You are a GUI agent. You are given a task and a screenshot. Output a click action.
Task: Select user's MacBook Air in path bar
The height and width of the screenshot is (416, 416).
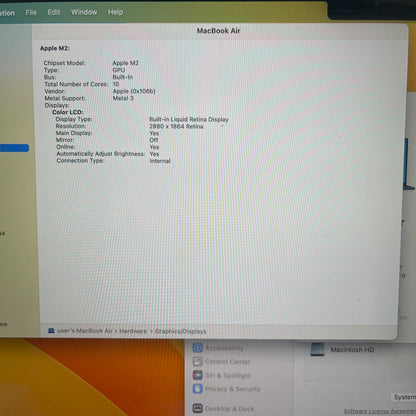tap(85, 331)
